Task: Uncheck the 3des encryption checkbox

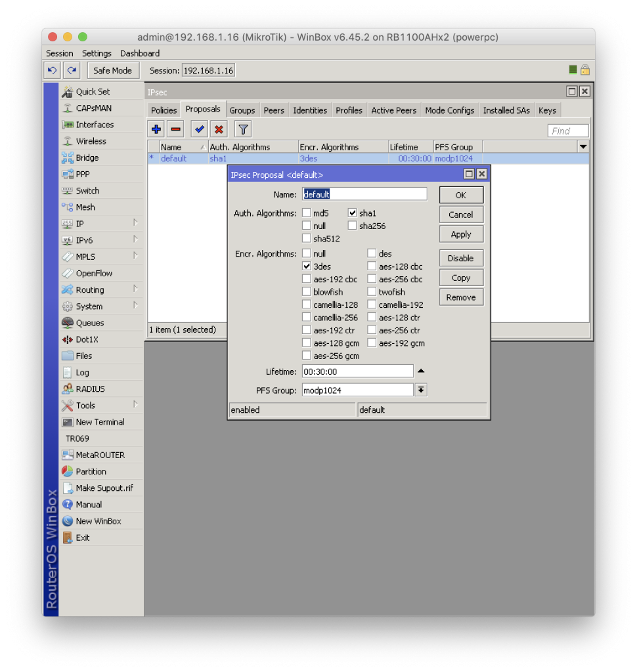Action: pos(307,266)
